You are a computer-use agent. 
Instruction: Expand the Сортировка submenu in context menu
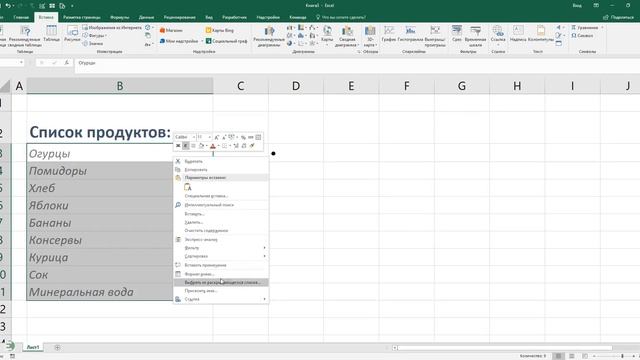click(x=221, y=256)
